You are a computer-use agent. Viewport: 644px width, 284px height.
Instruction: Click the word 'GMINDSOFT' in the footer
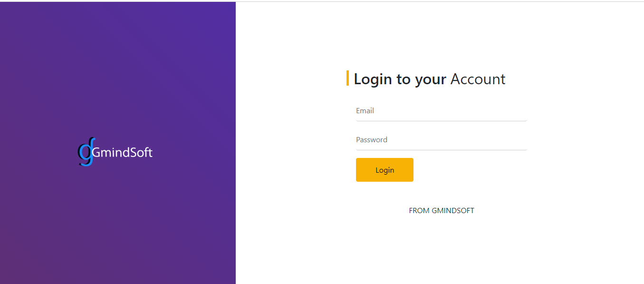tap(453, 211)
